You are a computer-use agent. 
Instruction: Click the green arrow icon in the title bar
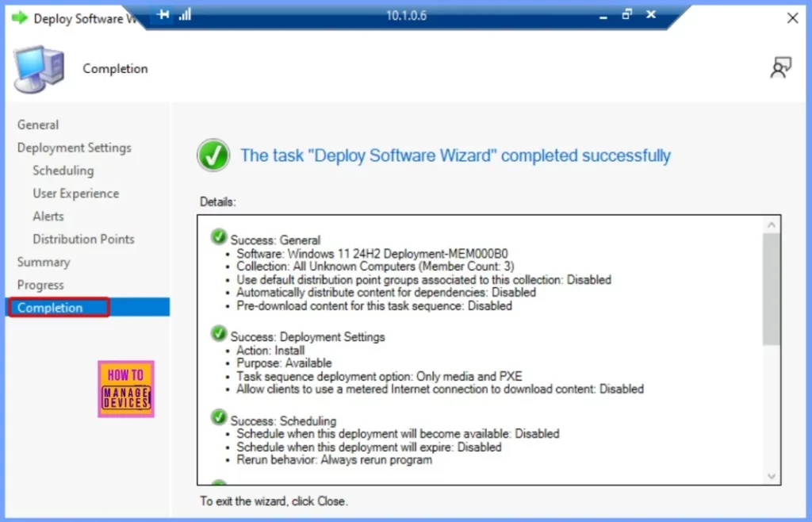pos(20,18)
